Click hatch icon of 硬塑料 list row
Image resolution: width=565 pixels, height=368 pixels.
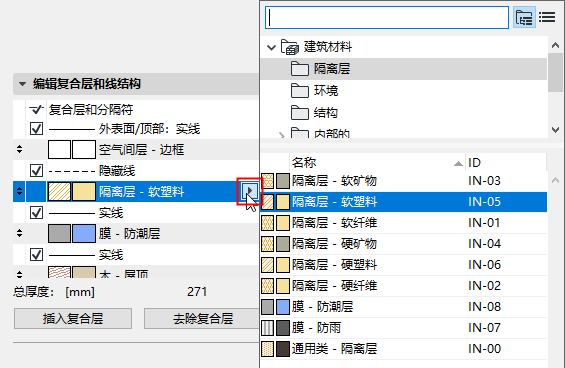[267, 265]
